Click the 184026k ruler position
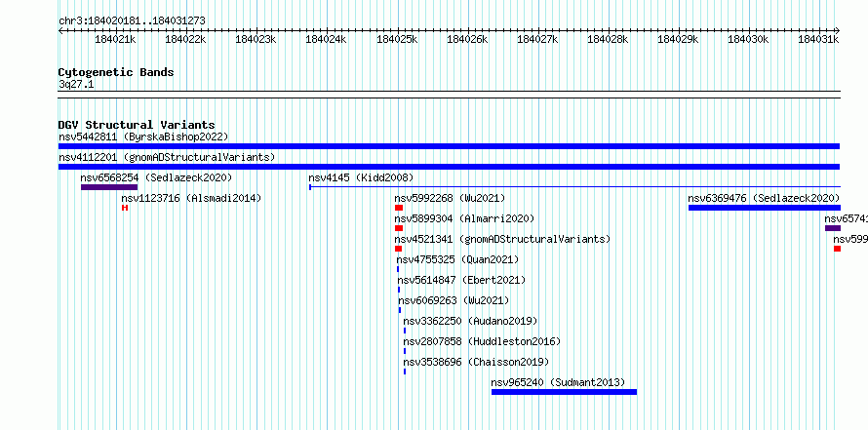Viewport: 868px width, 430px height. point(467,39)
